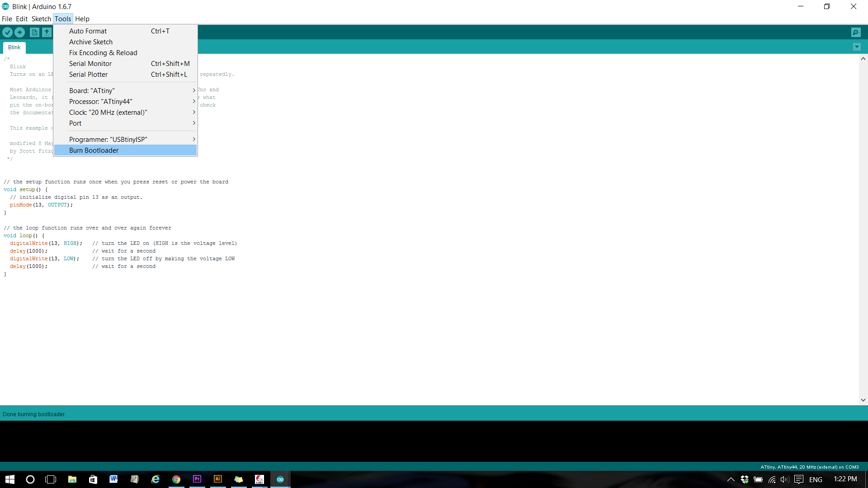Screen dimensions: 868x488
Task: Expand the Clock "20 MHz (external)" submenu
Action: point(125,113)
